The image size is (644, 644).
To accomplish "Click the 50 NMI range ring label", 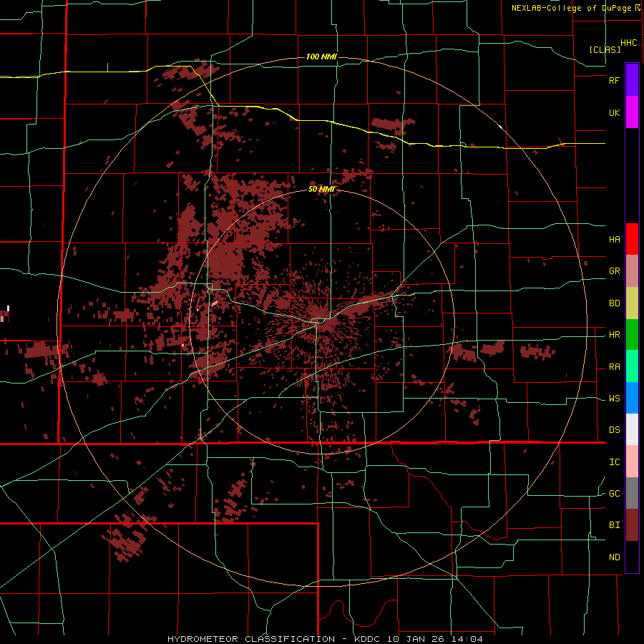I will click(x=321, y=190).
